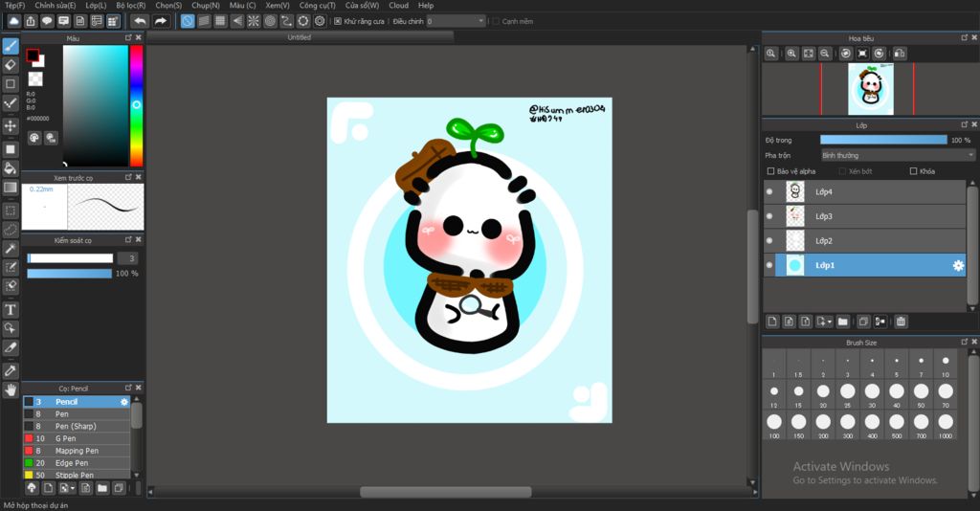Select the Pen brush in the list

pos(77,414)
